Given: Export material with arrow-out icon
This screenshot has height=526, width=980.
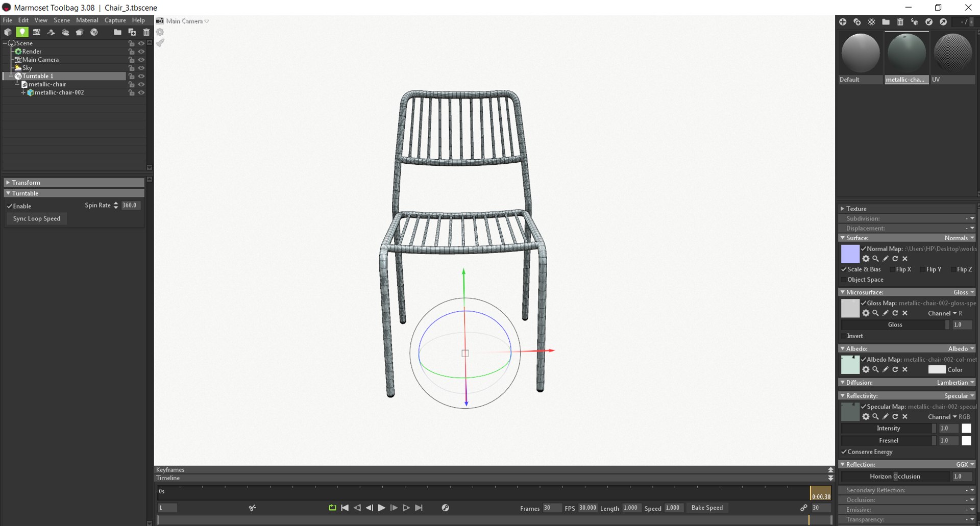Looking at the screenshot, I should tap(943, 22).
